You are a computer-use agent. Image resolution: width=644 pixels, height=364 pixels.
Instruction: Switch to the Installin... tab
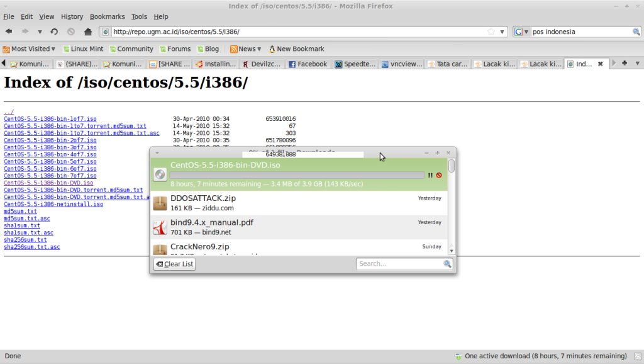click(216, 64)
